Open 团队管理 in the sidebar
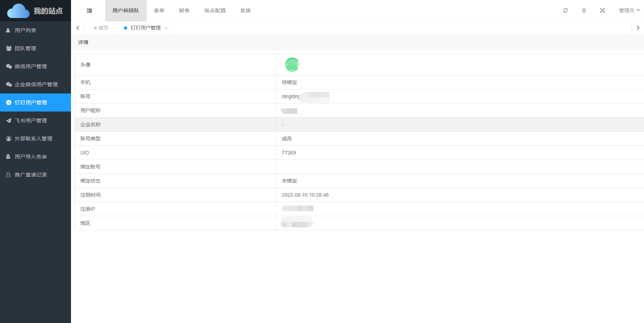 (25, 48)
